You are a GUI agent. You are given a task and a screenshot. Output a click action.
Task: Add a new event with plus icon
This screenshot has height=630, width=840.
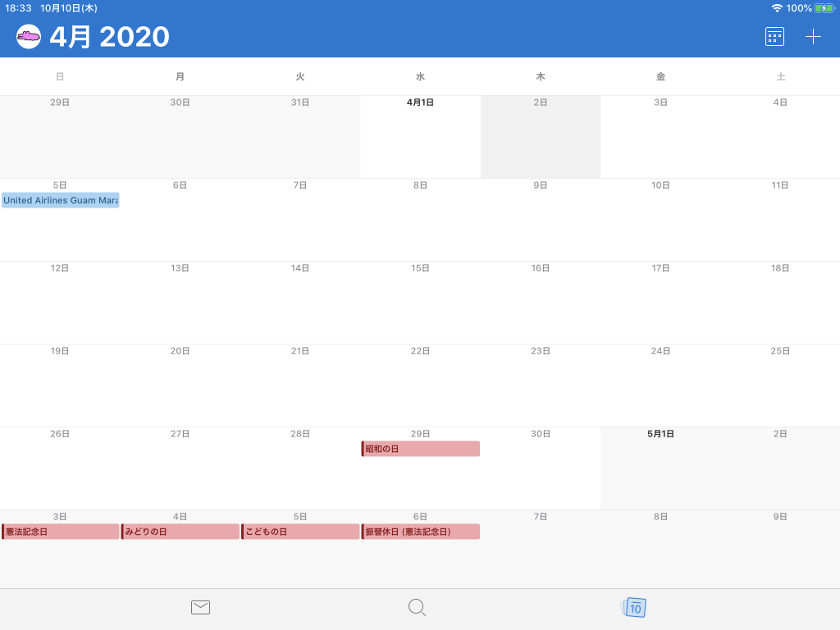click(x=813, y=37)
